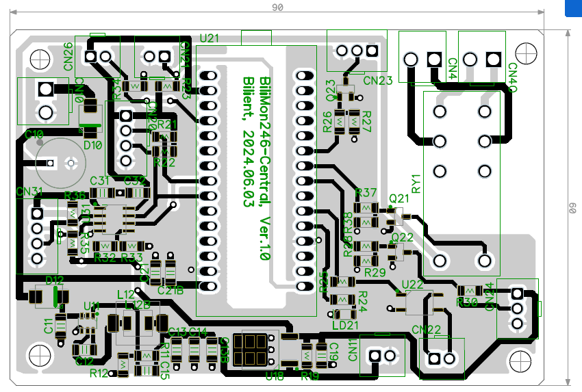Select the R33 resistor label
582x392 pixels.
point(131,257)
